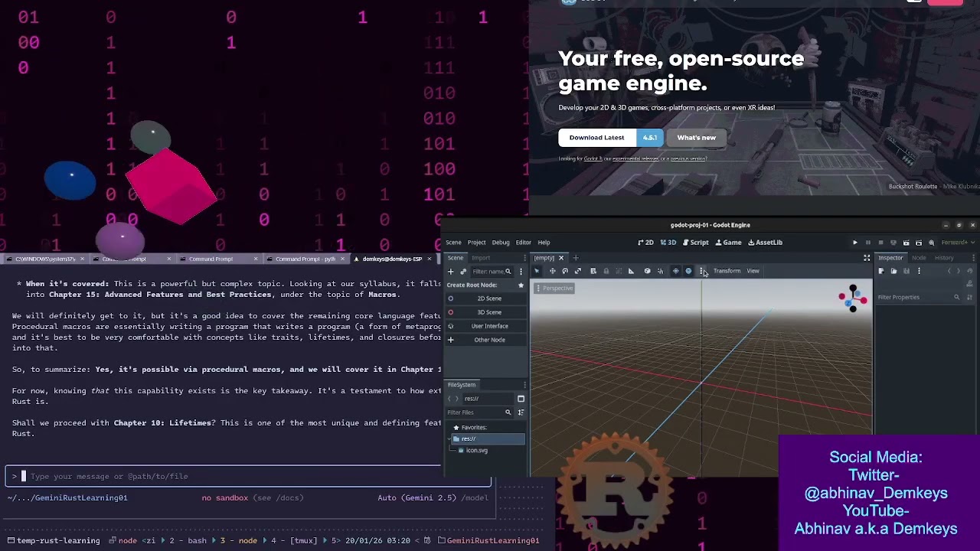
Task: Click the Download Latest button on Godot website
Action: coord(611,138)
